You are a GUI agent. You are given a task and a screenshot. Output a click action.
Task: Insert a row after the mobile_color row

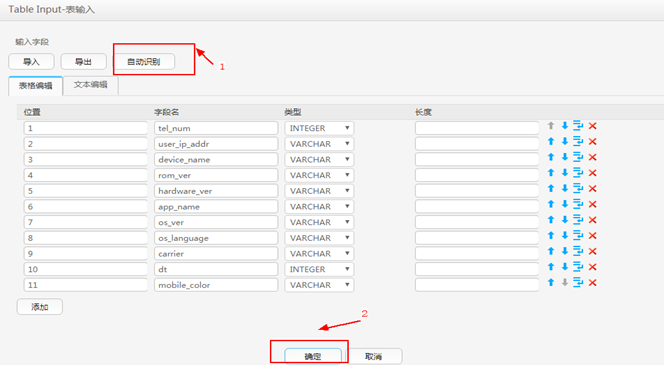(578, 282)
